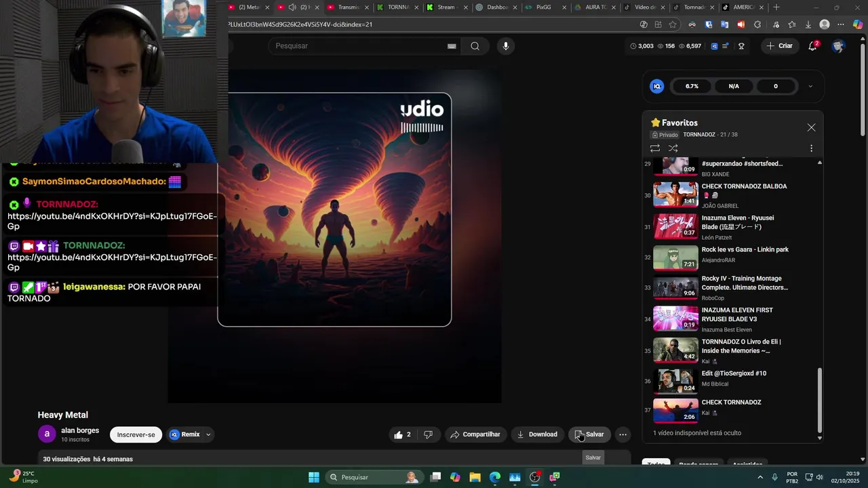Expand the vidIQ stats bar chevron
The height and width of the screenshot is (488, 868).
pos(810,86)
